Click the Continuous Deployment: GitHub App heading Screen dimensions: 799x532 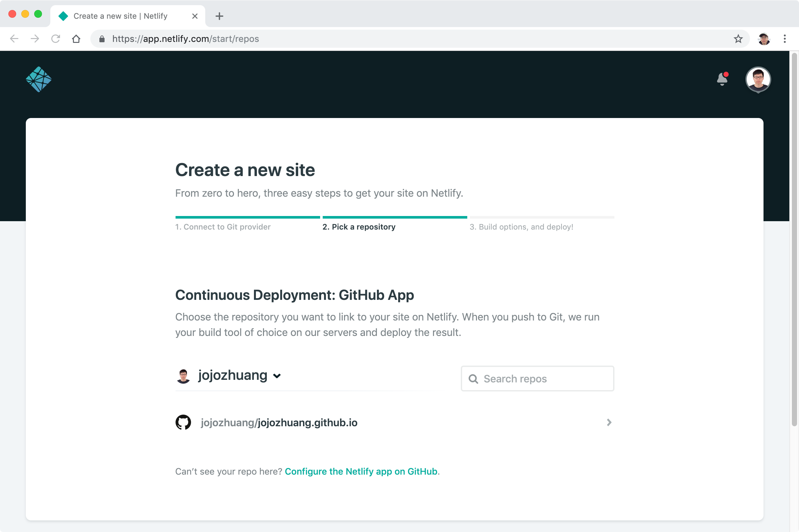click(x=294, y=295)
